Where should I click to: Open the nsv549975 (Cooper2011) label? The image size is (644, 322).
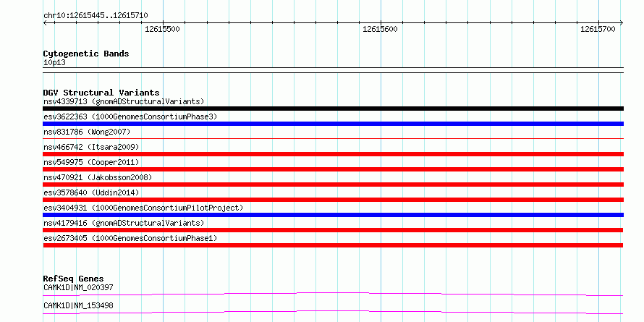pos(91,162)
